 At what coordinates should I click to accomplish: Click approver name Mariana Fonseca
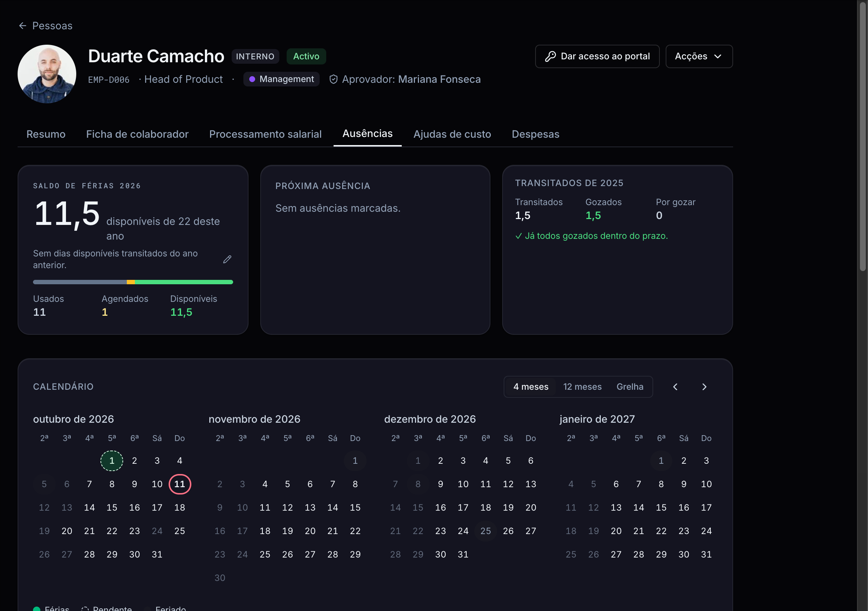[x=439, y=79]
